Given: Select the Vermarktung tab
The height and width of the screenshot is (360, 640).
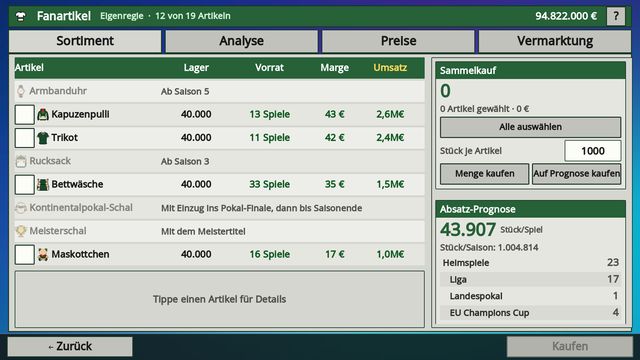Looking at the screenshot, I should point(555,41).
